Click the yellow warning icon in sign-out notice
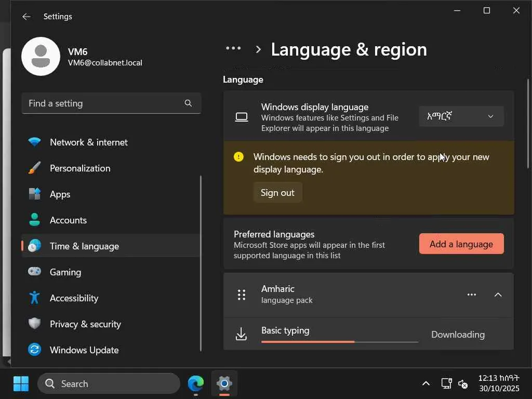The width and height of the screenshot is (532, 399). (238, 157)
